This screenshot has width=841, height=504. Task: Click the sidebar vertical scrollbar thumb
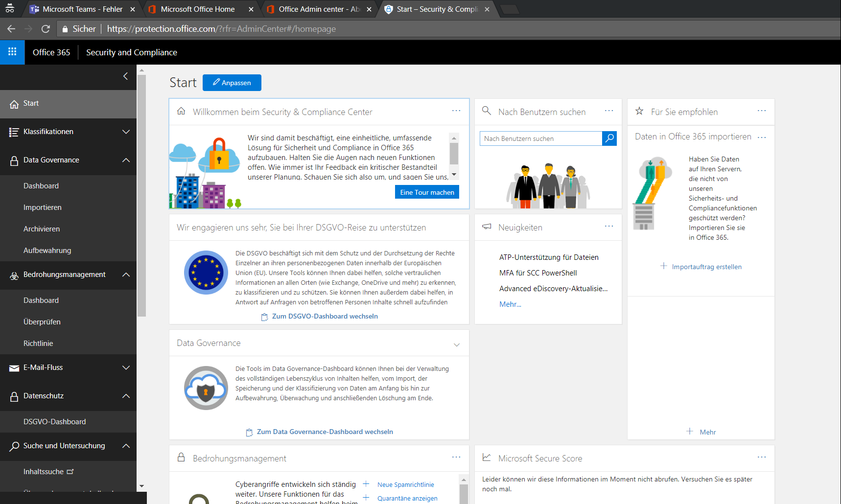[141, 196]
